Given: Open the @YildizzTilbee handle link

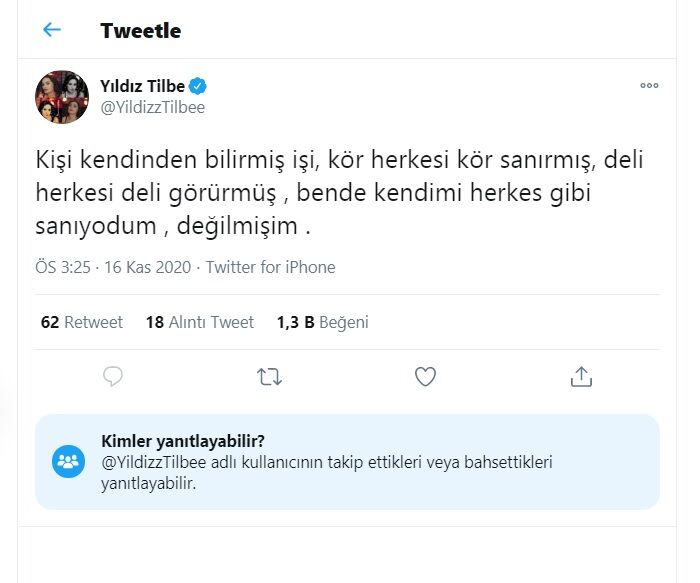Looking at the screenshot, I should 152,107.
